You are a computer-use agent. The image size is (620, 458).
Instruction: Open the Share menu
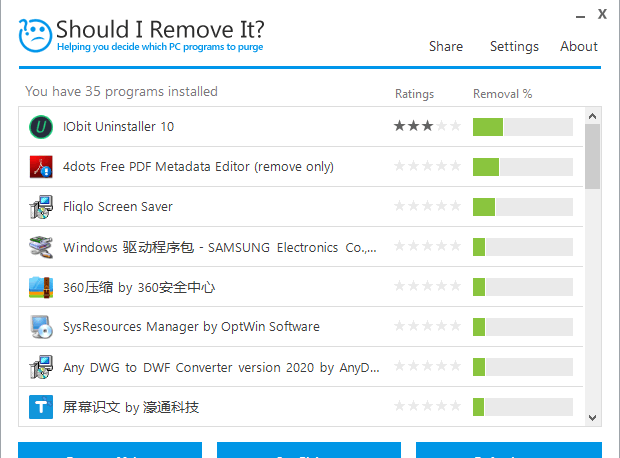click(446, 46)
